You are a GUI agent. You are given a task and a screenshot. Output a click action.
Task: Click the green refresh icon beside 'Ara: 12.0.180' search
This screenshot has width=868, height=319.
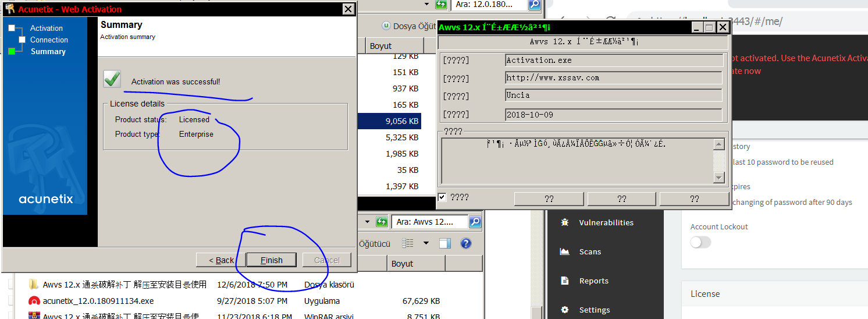click(x=442, y=5)
